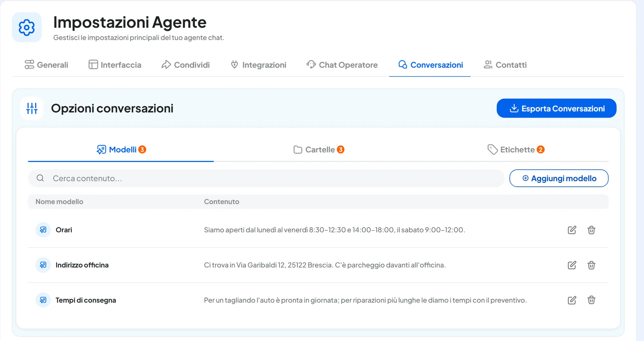This screenshot has width=644, height=341.
Task: Click the text starting 'Ci trova in Via Garibaldi'
Action: point(325,265)
